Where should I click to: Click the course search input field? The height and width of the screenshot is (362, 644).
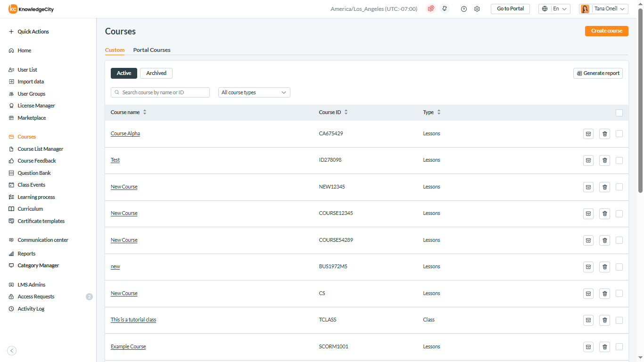coord(160,92)
